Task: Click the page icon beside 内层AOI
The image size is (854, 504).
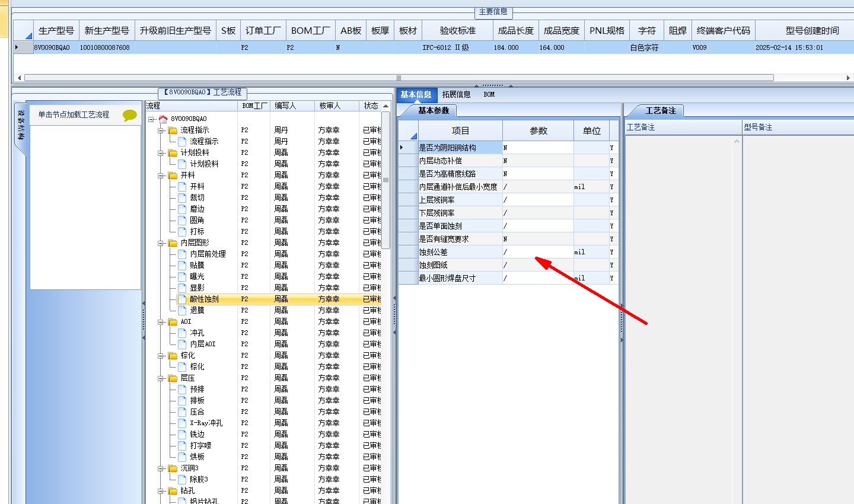Action: [x=183, y=344]
